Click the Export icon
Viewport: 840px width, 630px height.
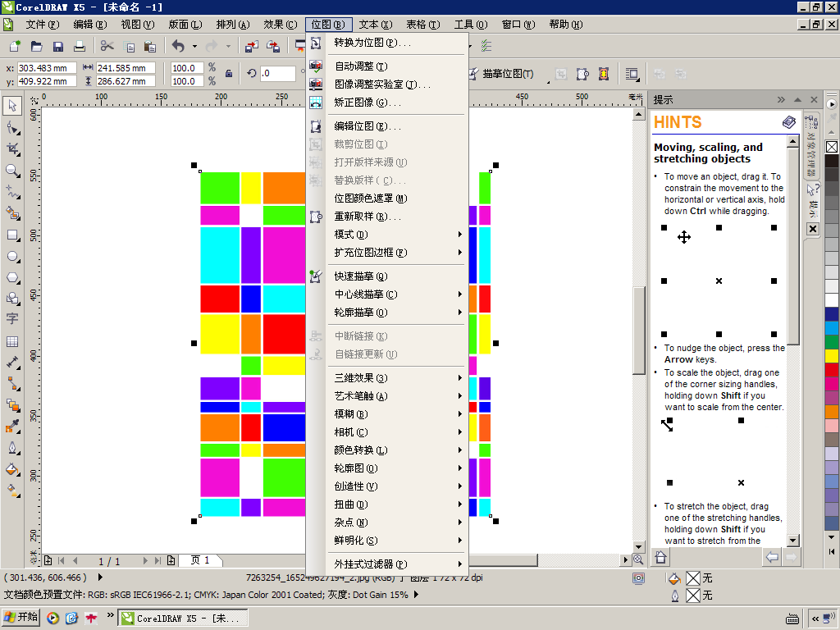(x=273, y=47)
